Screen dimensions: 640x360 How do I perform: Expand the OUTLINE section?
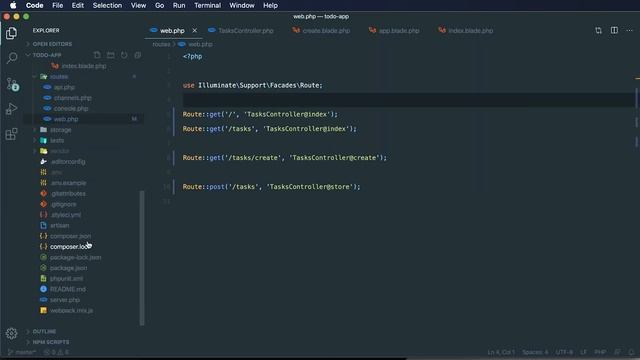click(44, 331)
